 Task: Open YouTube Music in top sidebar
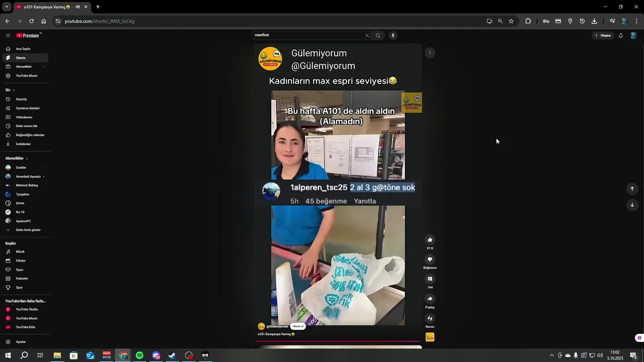tap(24, 76)
